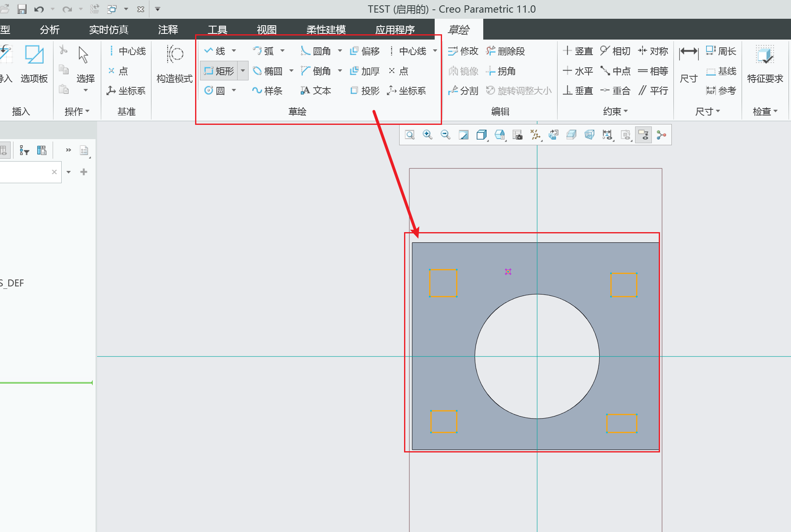Screen dimensions: 791x532
Task: Click Delete Segment (删除段) tool
Action: coord(505,51)
